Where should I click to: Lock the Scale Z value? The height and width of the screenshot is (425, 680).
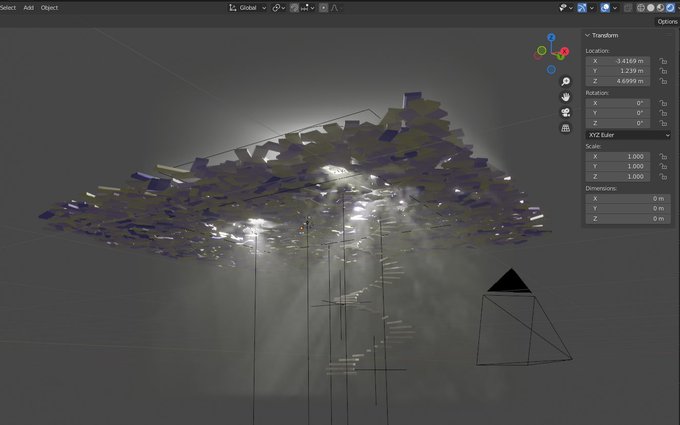pyautogui.click(x=663, y=177)
